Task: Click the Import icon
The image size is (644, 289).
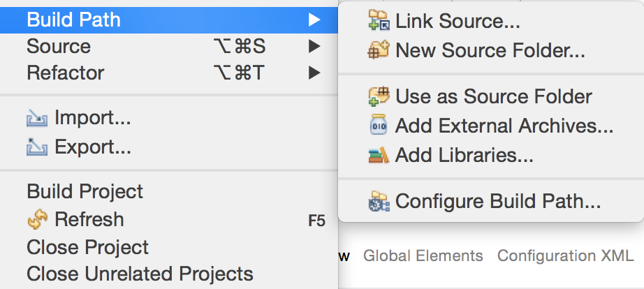Action: tap(36, 119)
